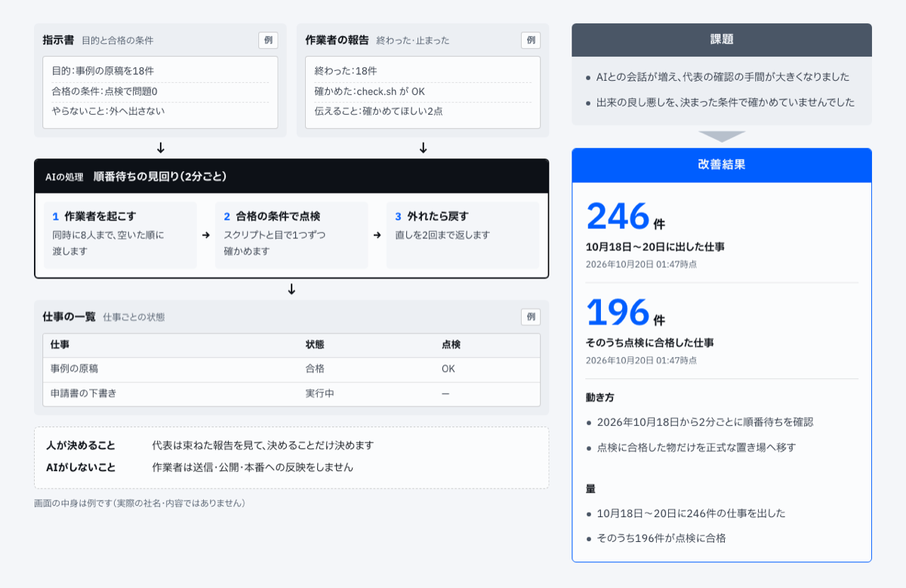Click the 順番待ちの見回り(2分ごと) header title

pyautogui.click(x=160, y=177)
